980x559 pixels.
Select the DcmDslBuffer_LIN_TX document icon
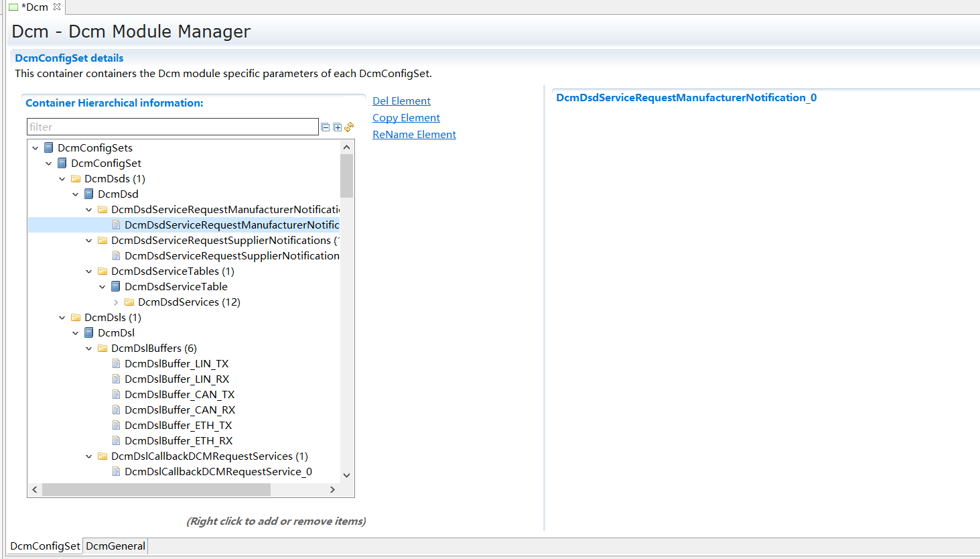coord(116,364)
